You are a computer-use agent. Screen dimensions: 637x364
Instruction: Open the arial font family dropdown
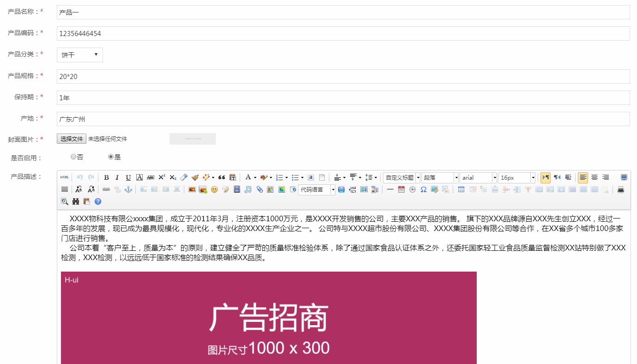click(478, 177)
